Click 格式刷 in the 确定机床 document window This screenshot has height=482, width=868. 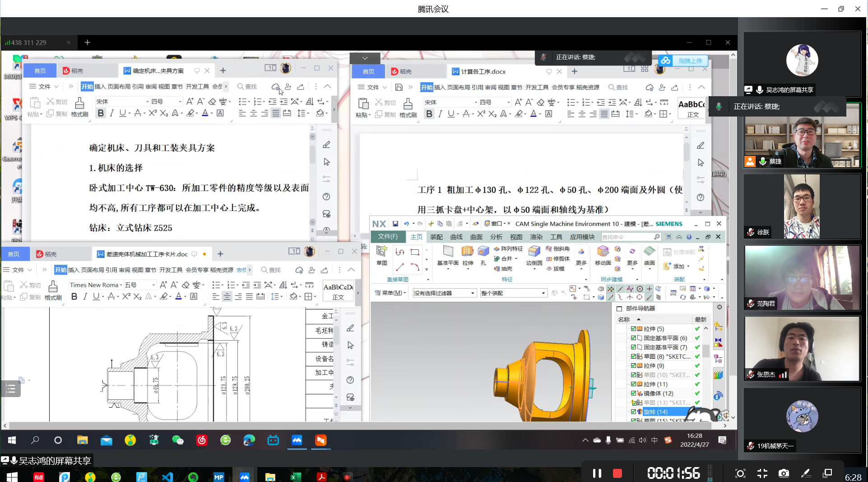(x=79, y=107)
